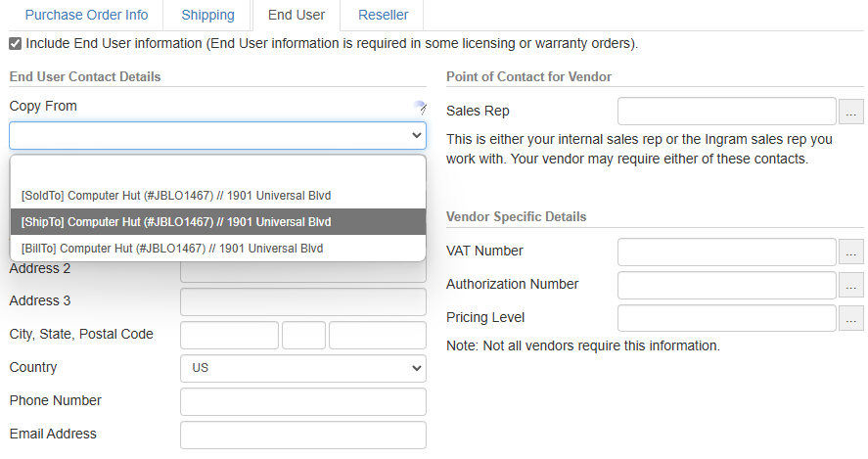Switch to the Purchase Order Info tab
The image size is (868, 459).
[x=86, y=16]
